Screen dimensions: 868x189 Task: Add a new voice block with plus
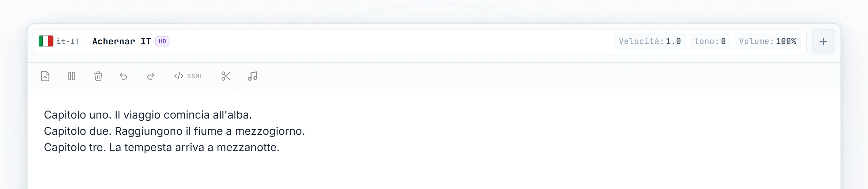[823, 42]
